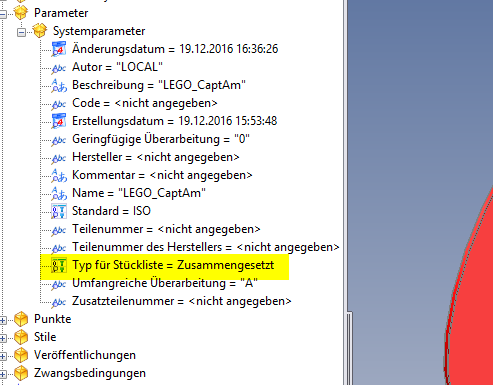Screen dimensions: 493x385
Task: Click the Beschreibung text parameter icon
Action: tap(59, 85)
